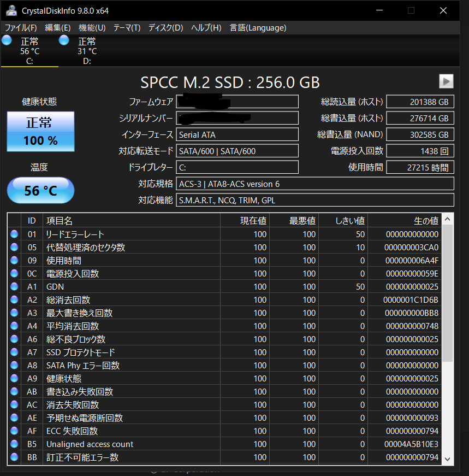469x476 pixels.
Task: Click raw value 000000003CA0 in row 05
Action: pyautogui.click(x=411, y=248)
